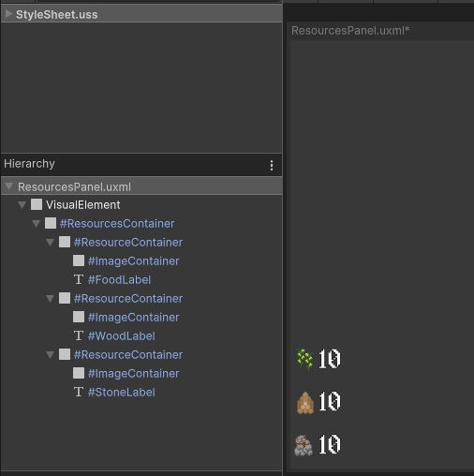
Task: Click the wood log pile icon in canvas
Action: (x=304, y=403)
